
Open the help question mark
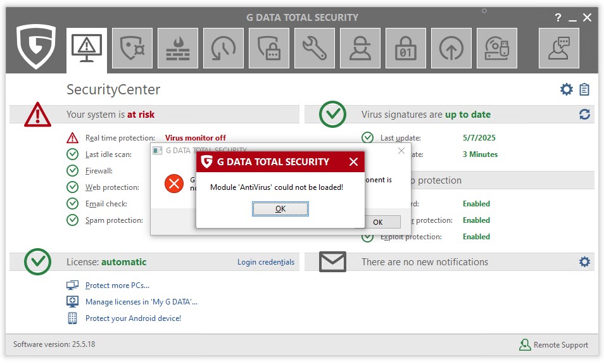558,17
